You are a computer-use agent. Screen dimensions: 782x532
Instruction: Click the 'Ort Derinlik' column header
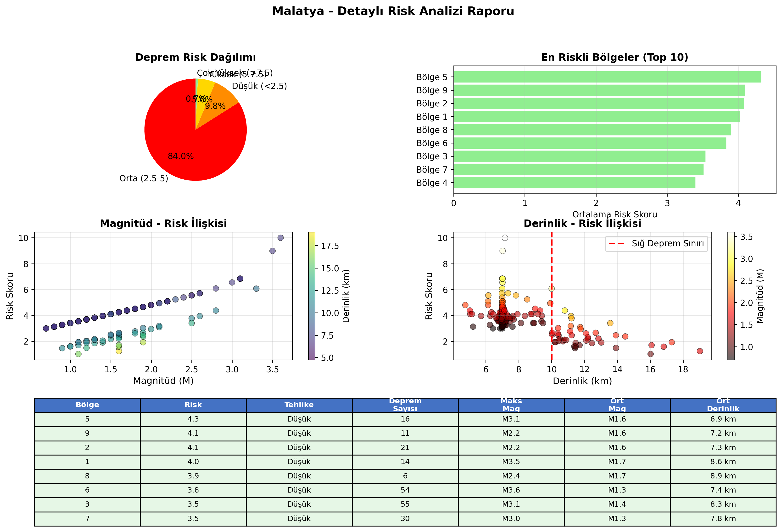[x=723, y=405]
